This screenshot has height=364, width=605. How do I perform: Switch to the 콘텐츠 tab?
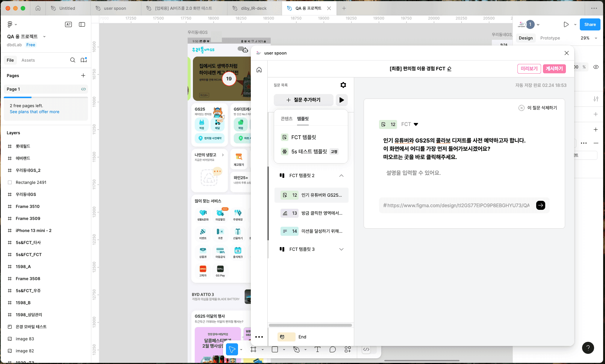coord(287,118)
